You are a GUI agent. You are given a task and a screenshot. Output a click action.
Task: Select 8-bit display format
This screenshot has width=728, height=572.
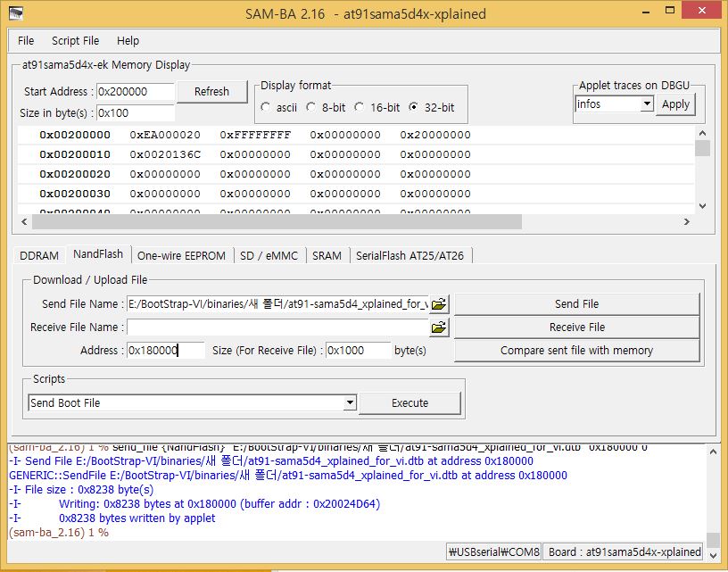[311, 107]
